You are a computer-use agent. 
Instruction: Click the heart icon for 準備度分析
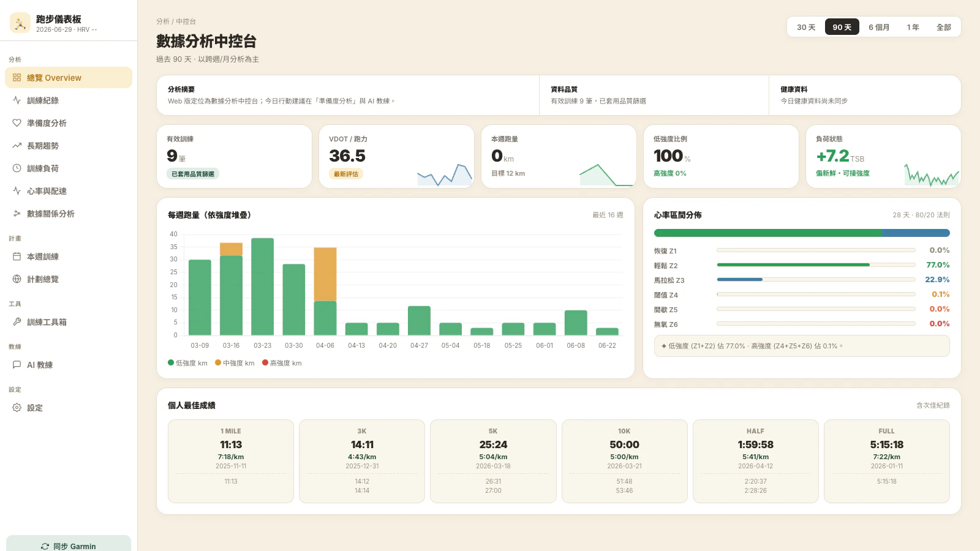[x=17, y=122]
